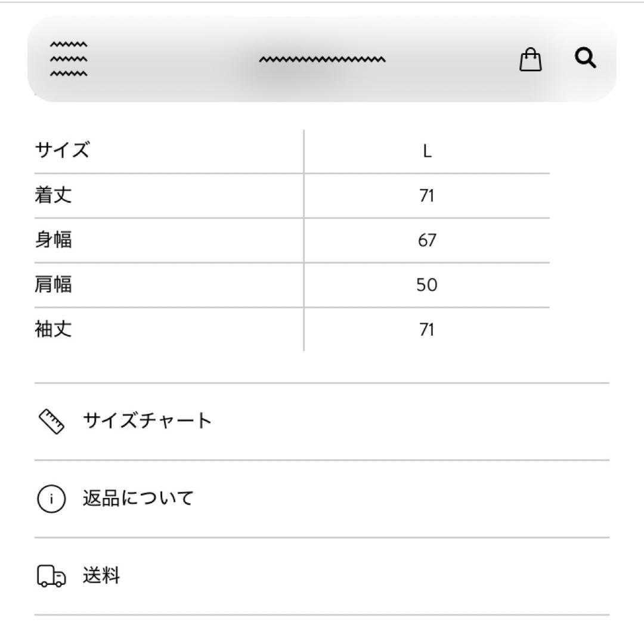Click the delivery truck icon
The width and height of the screenshot is (644, 644).
point(51,577)
